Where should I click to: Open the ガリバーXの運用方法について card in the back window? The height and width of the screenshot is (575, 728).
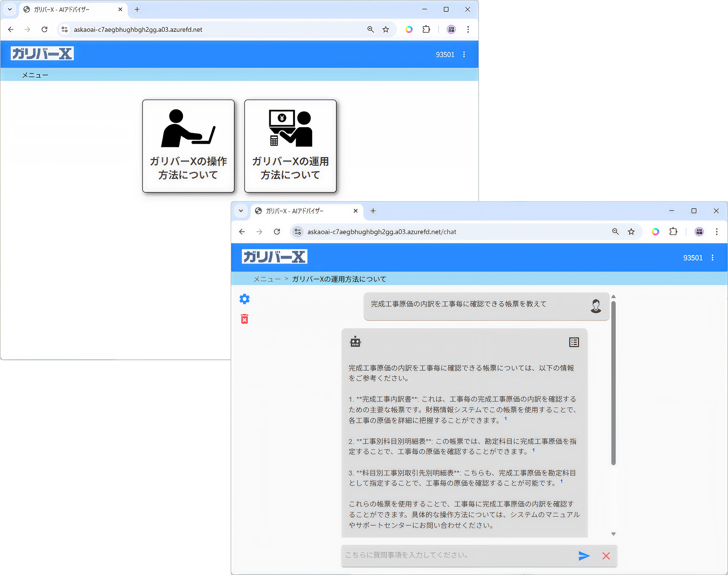tap(290, 146)
